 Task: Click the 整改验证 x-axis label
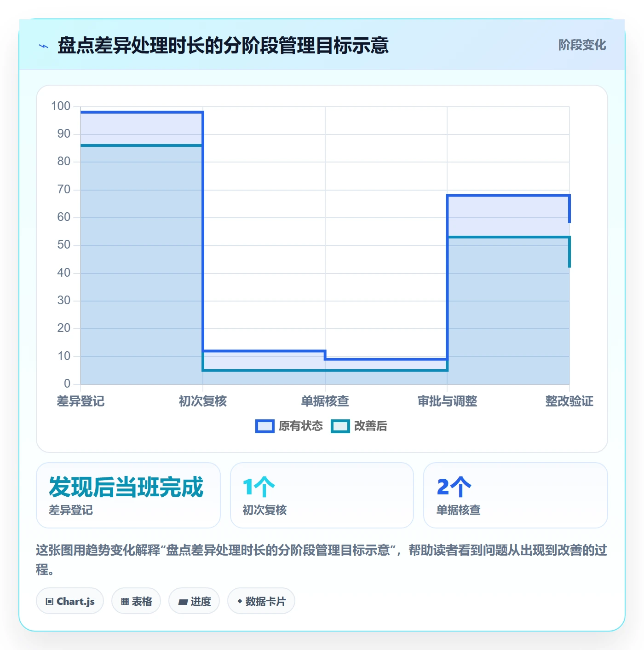click(x=569, y=401)
